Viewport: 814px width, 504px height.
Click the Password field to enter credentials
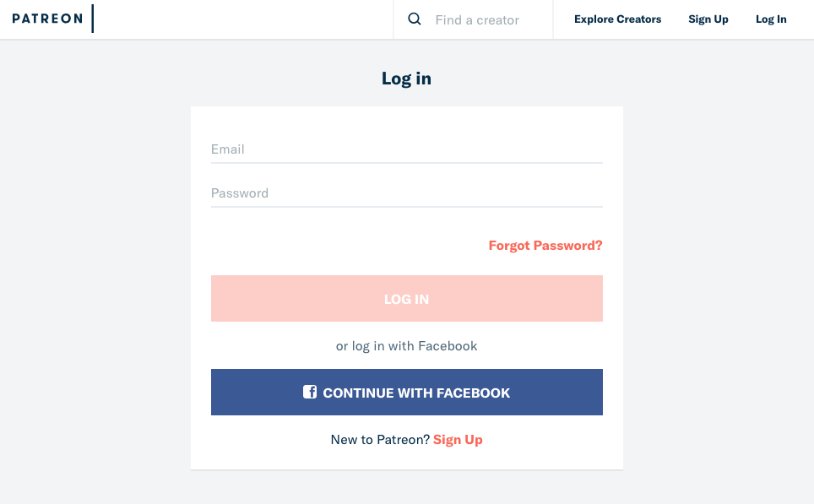406,192
